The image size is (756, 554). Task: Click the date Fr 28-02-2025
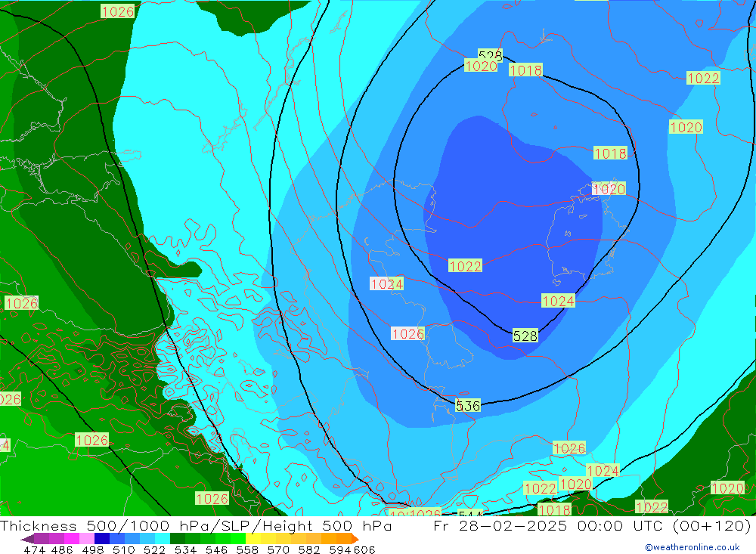500,525
